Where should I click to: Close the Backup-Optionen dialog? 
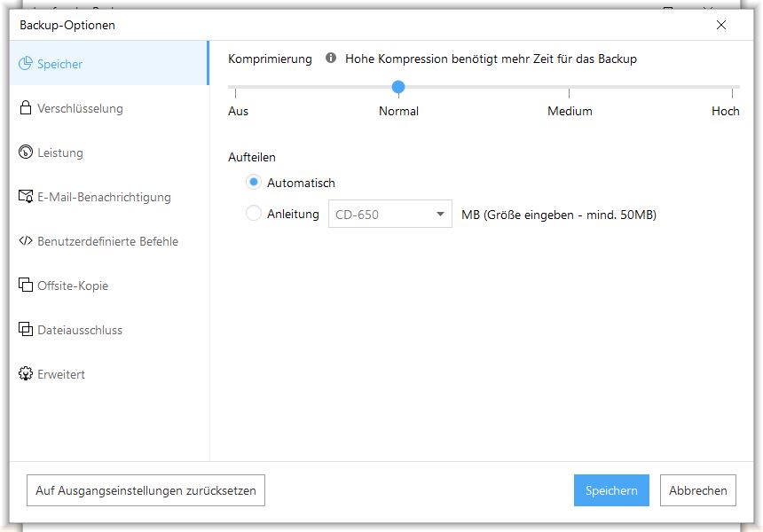click(x=721, y=25)
